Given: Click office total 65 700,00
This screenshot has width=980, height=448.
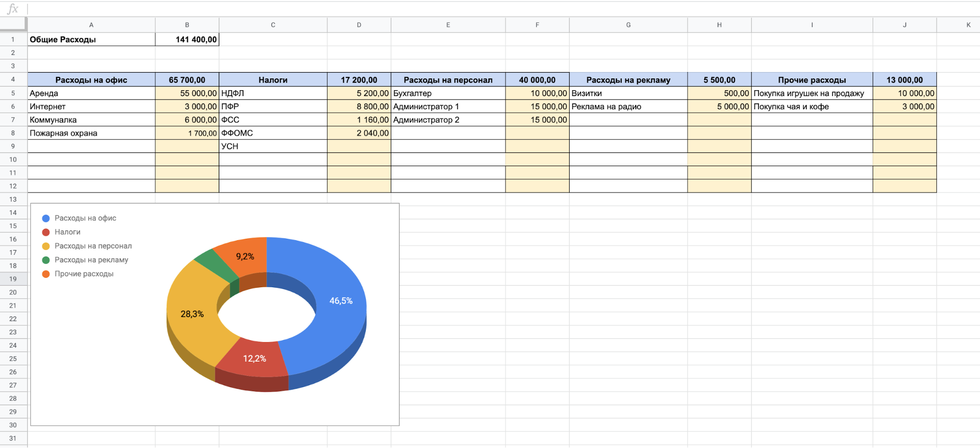Looking at the screenshot, I should pos(187,80).
